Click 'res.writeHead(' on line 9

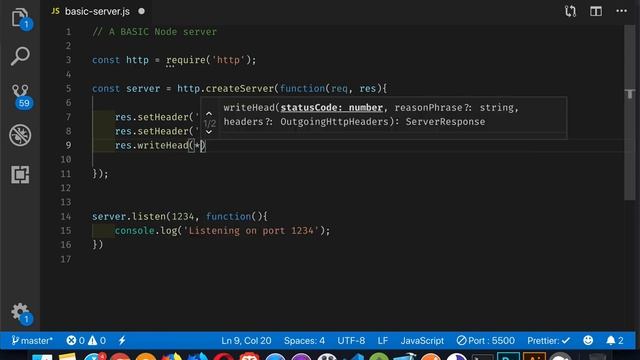154,145
